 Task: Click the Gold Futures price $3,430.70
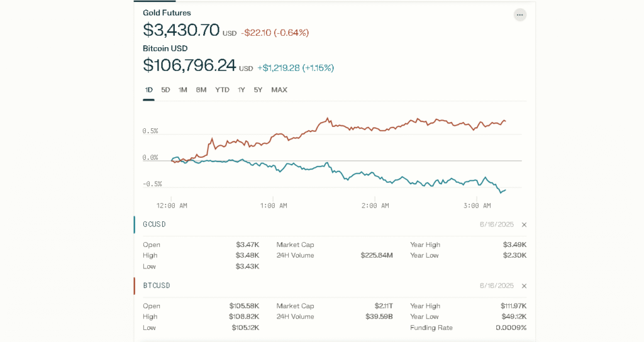181,30
